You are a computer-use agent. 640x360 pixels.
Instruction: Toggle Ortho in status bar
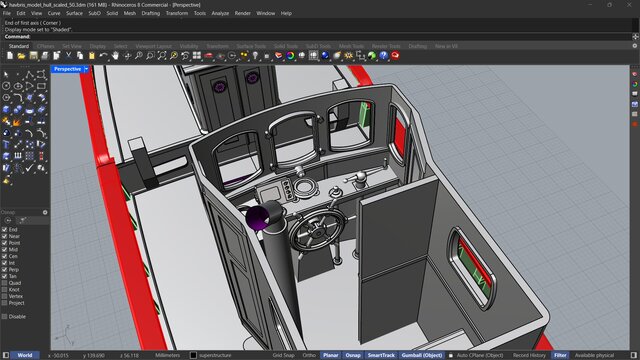309,356
